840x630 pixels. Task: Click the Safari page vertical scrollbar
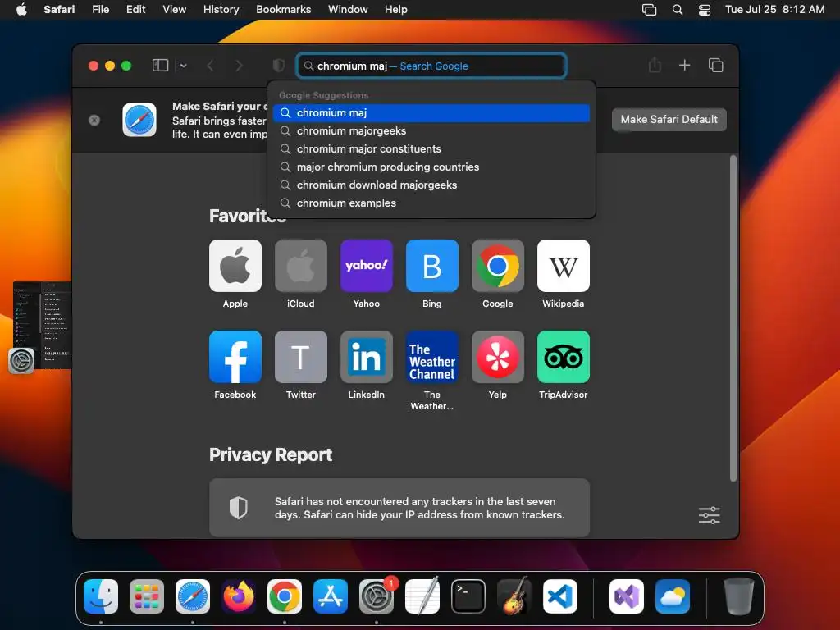tap(733, 319)
